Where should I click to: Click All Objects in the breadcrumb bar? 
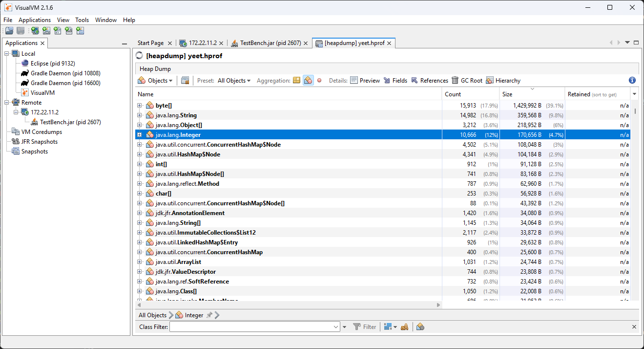(152, 315)
